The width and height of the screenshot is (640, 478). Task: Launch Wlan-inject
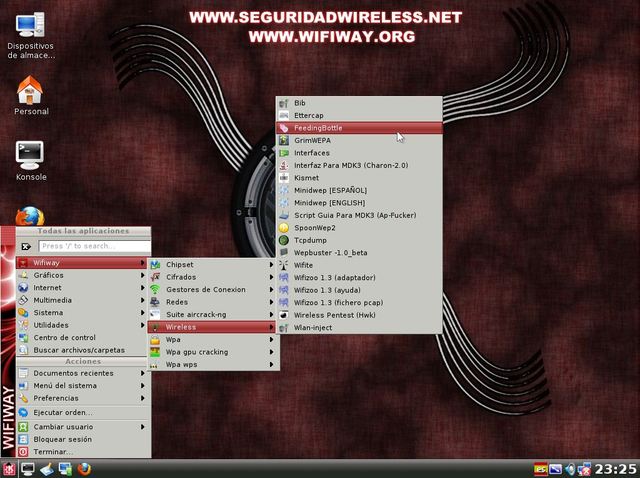pyautogui.click(x=359, y=327)
